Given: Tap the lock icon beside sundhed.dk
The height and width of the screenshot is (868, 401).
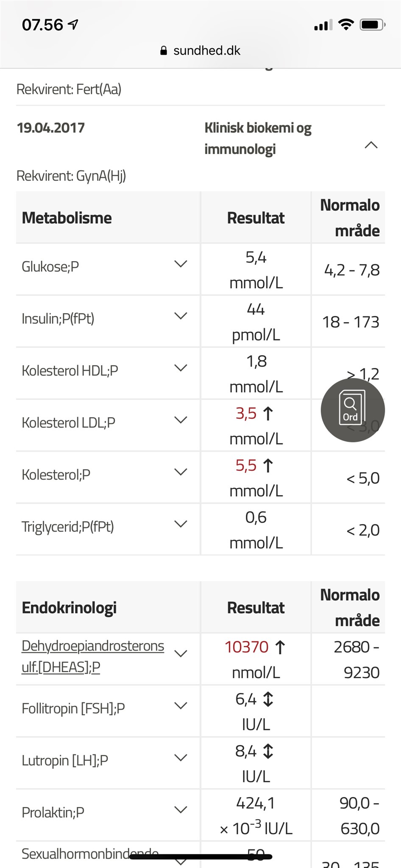Looking at the screenshot, I should coord(164,51).
